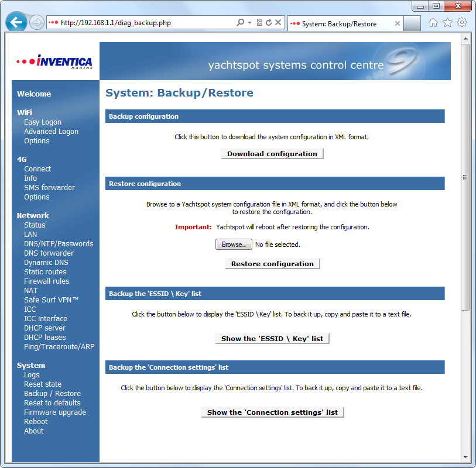Open the About link
The height and width of the screenshot is (468, 476).
pos(34,431)
